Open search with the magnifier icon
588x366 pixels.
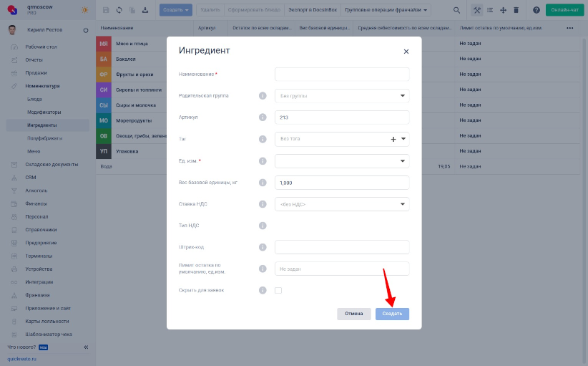[456, 10]
